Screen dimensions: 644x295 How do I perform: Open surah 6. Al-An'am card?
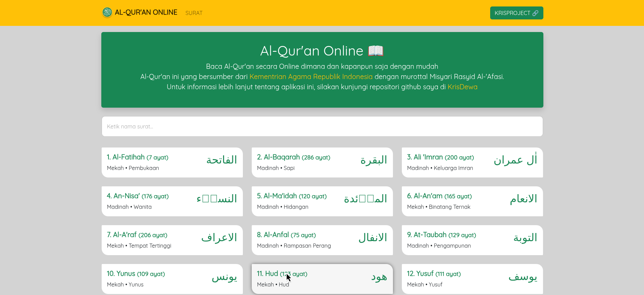472,201
